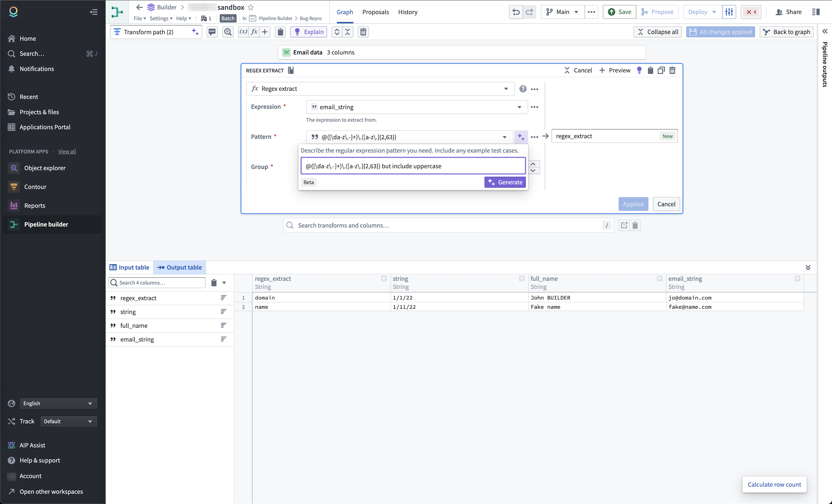This screenshot has width=832, height=504.
Task: Open the Track Default dropdown
Action: (x=69, y=421)
